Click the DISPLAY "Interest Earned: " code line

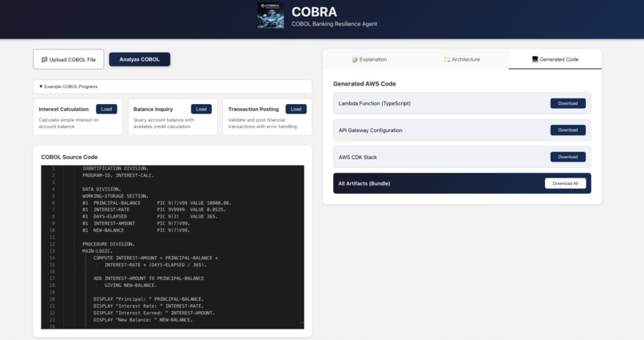[154, 313]
